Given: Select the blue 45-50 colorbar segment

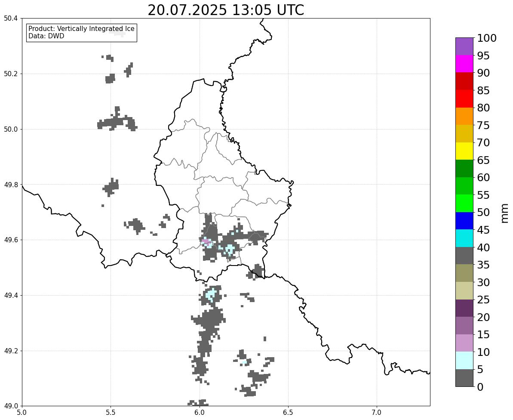Looking at the screenshot, I should [464, 221].
